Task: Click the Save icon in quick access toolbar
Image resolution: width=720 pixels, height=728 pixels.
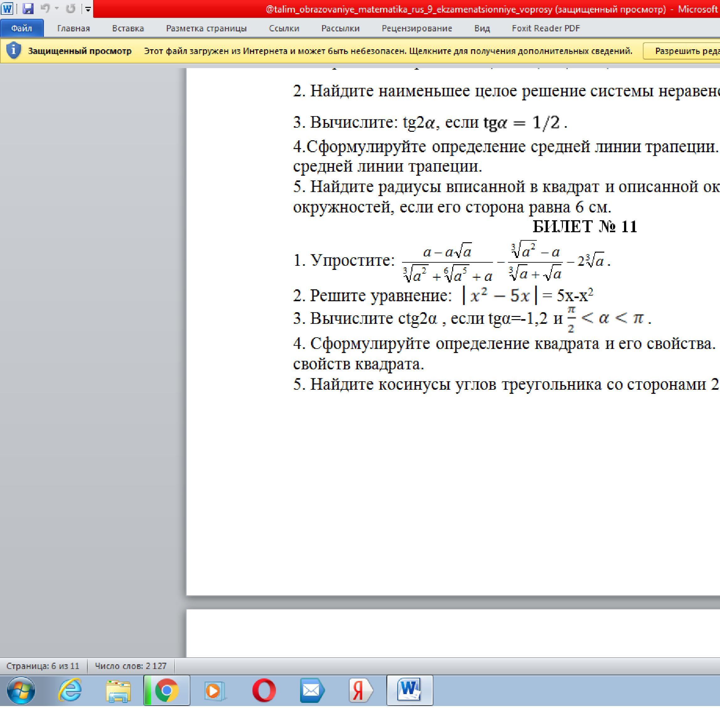Action: tap(28, 8)
